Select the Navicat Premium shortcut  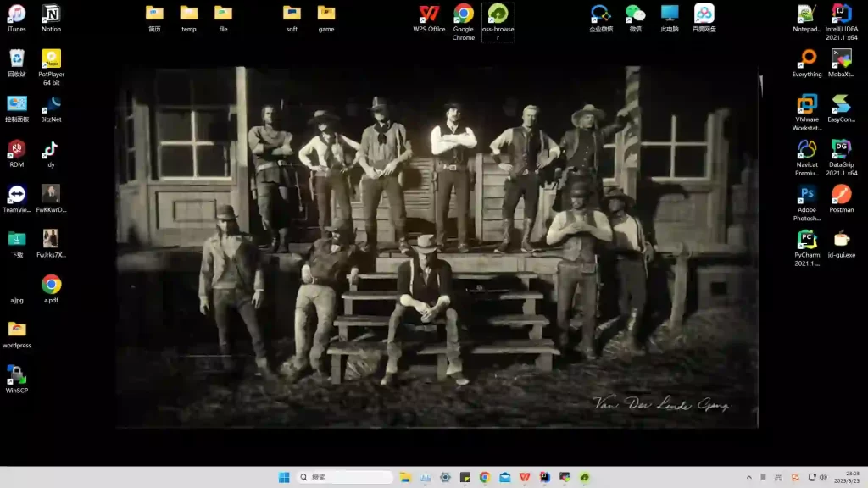click(807, 158)
